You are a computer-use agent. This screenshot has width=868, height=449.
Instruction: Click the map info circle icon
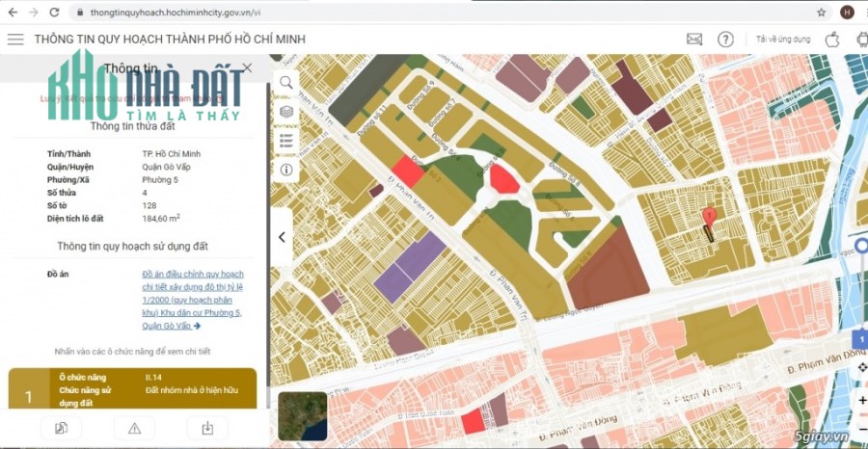pyautogui.click(x=286, y=169)
